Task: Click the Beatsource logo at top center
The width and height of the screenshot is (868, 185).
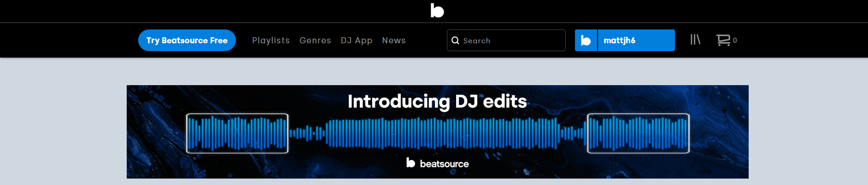Action: (437, 11)
